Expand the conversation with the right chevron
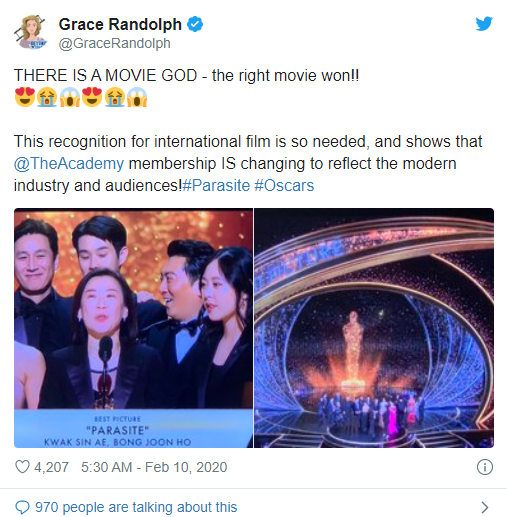507x517 pixels. 485,507
